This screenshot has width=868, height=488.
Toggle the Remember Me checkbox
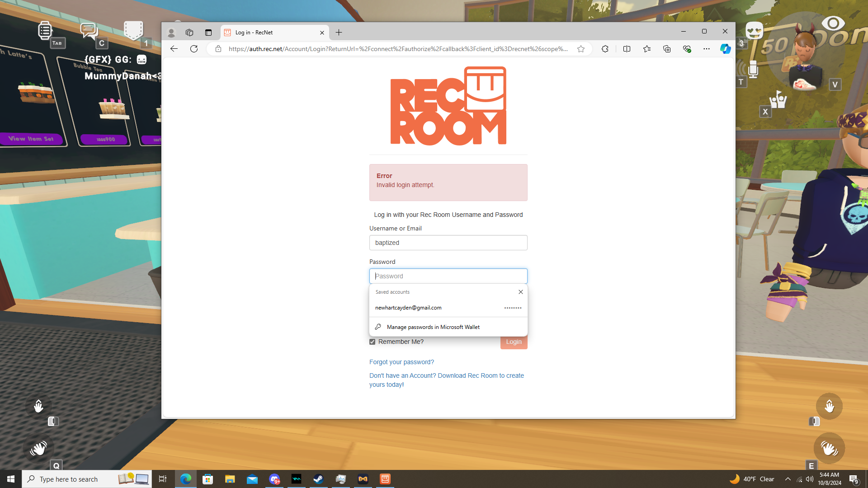point(373,342)
